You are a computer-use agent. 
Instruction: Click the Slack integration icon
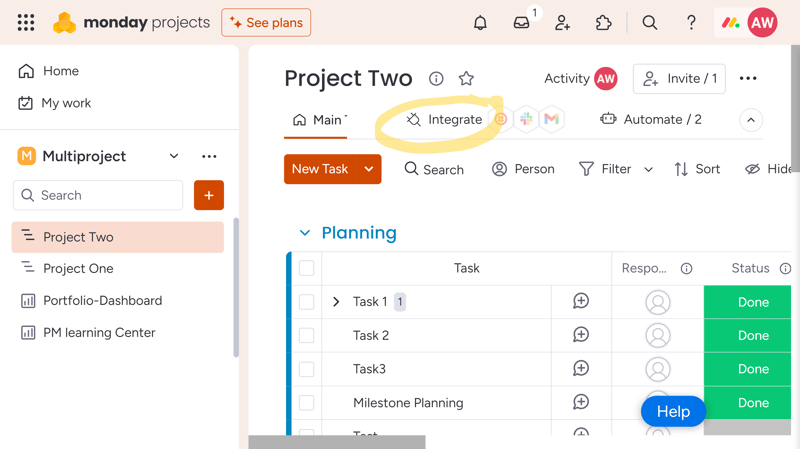point(526,119)
